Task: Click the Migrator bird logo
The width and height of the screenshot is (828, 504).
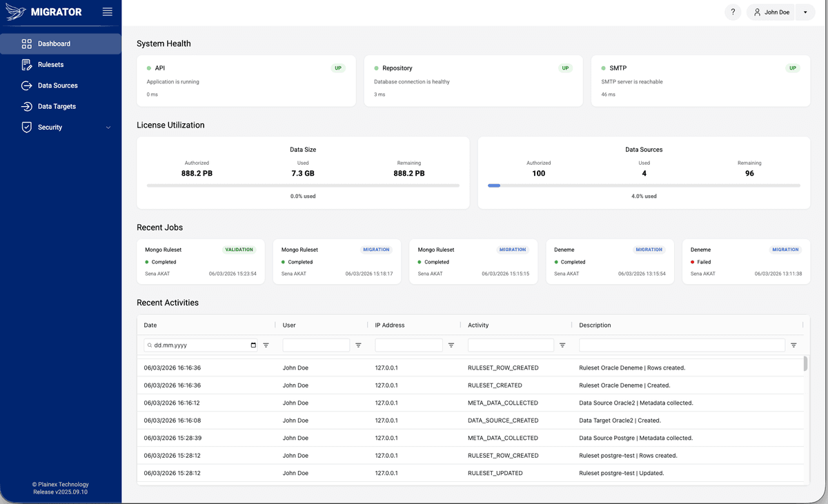Action: pyautogui.click(x=16, y=12)
